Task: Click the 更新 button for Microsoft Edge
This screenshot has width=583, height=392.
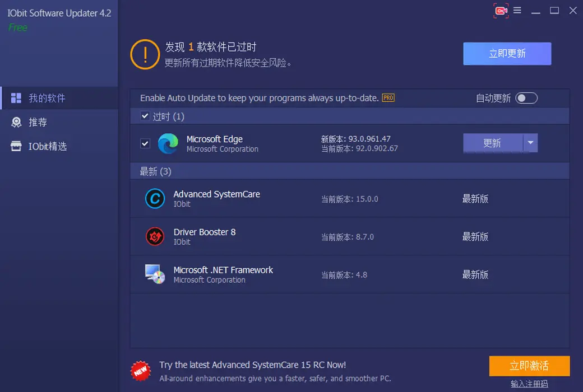Action: click(493, 143)
